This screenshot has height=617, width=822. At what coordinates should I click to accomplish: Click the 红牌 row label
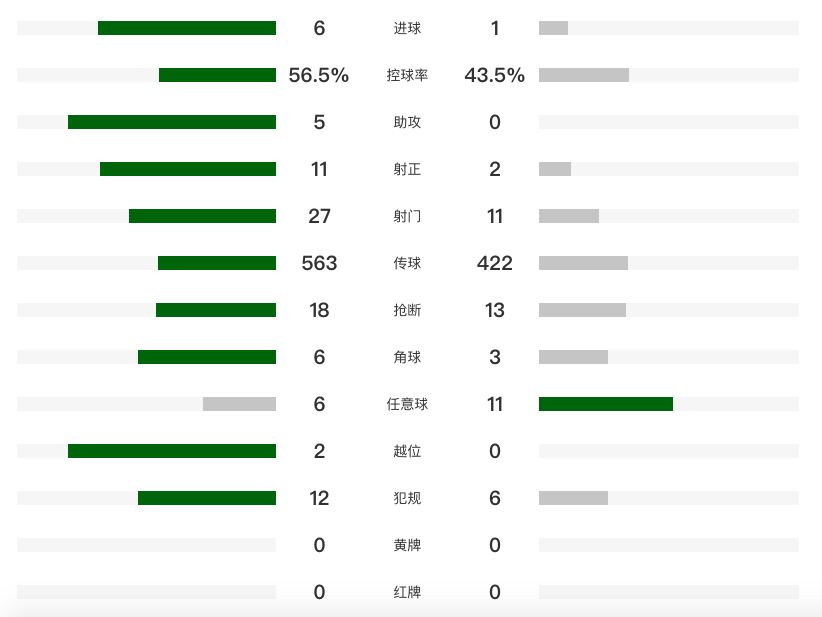click(x=407, y=592)
